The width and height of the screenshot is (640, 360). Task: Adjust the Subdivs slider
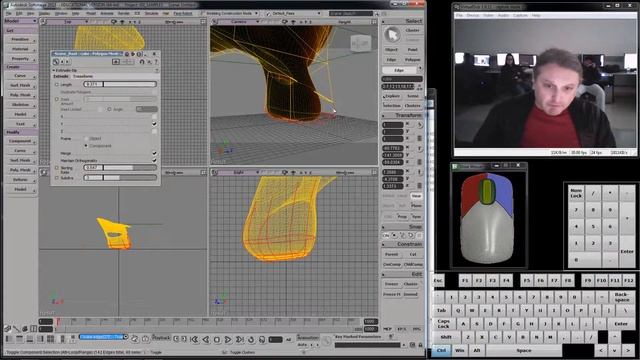click(120, 178)
